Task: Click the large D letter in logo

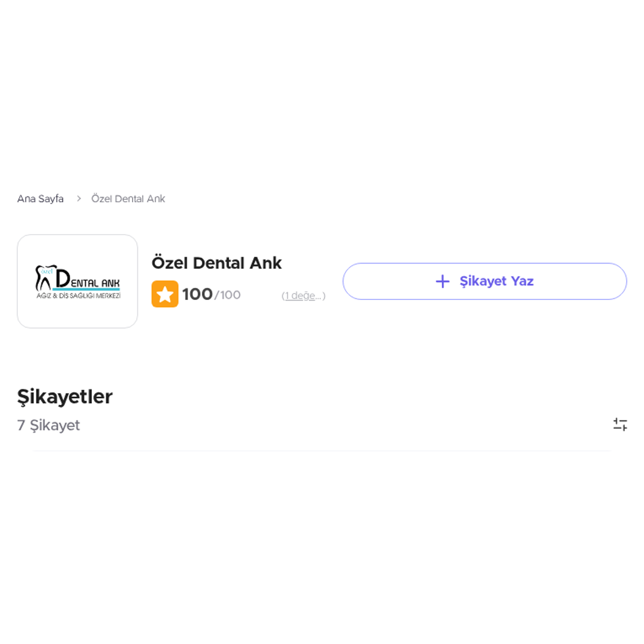Action: 63,279
